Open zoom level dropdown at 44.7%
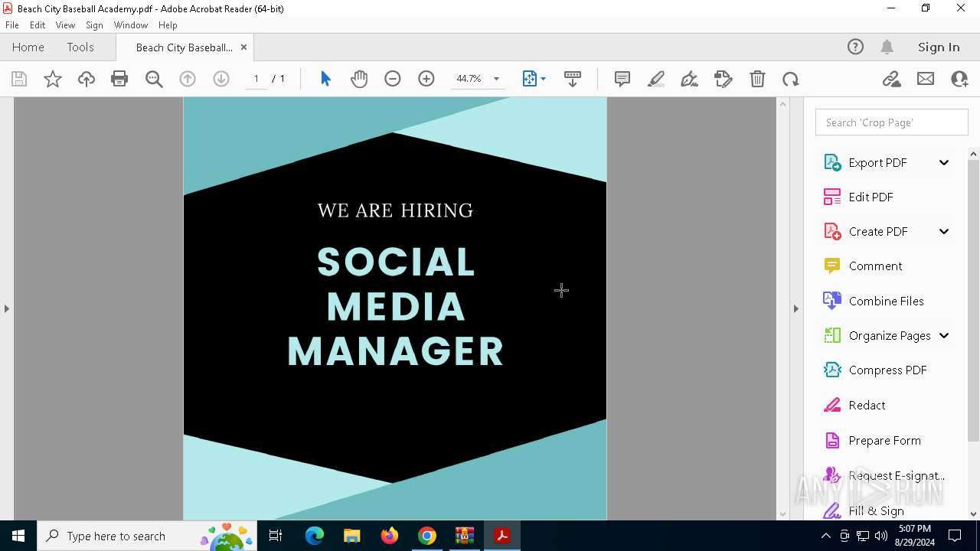Image resolution: width=980 pixels, height=551 pixels. point(496,79)
